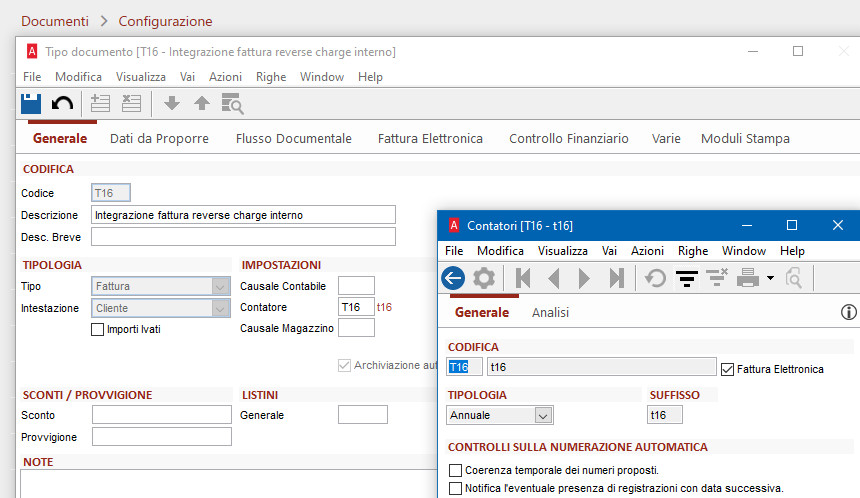860x498 pixels.
Task: Switch to the Flusso Documentale tab
Action: pos(293,139)
